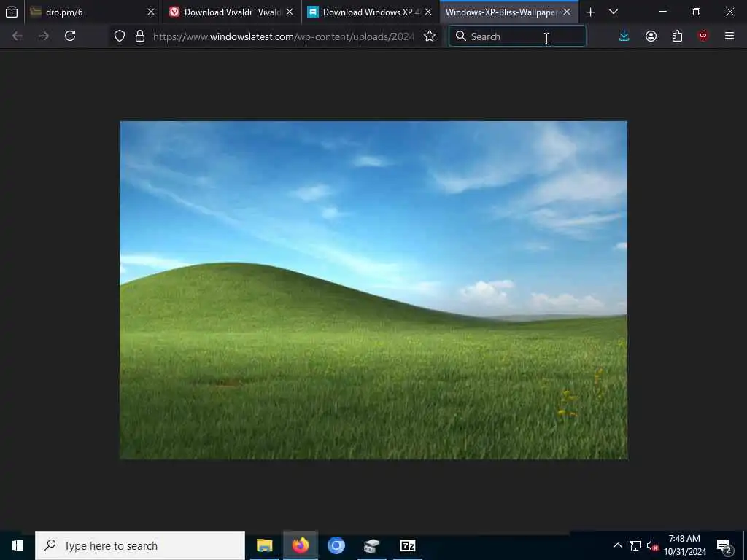Go back one page
The height and width of the screenshot is (560, 747).
point(18,36)
